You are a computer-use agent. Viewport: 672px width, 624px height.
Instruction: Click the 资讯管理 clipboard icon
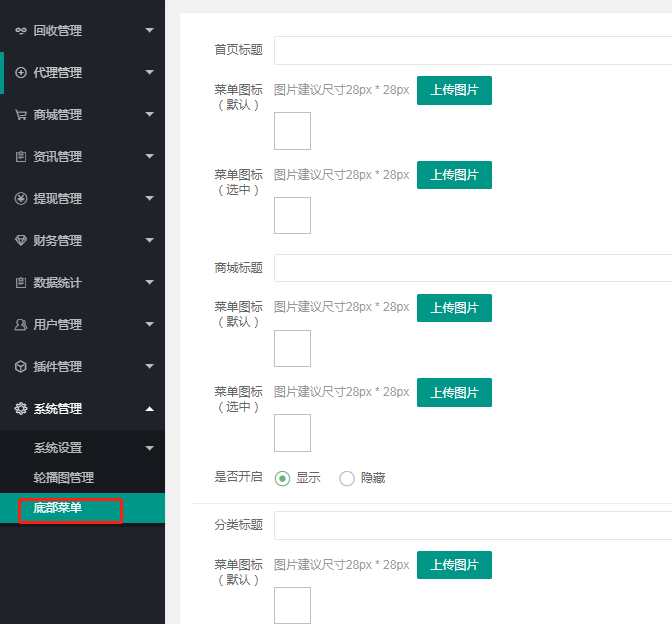pos(21,156)
